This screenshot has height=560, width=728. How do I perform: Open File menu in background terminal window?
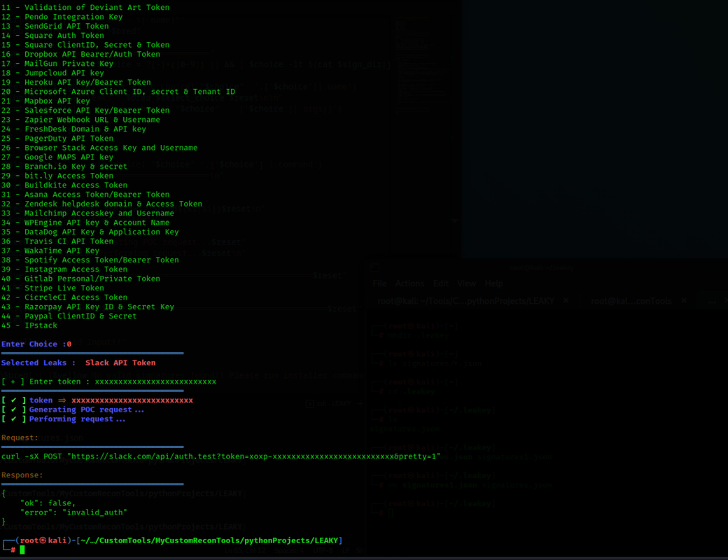pyautogui.click(x=379, y=283)
